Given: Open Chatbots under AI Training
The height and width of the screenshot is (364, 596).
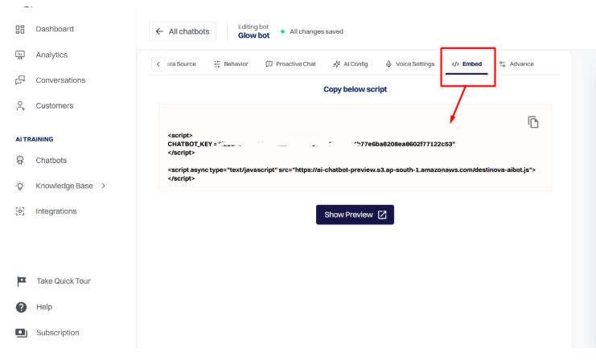Looking at the screenshot, I should pos(51,161).
